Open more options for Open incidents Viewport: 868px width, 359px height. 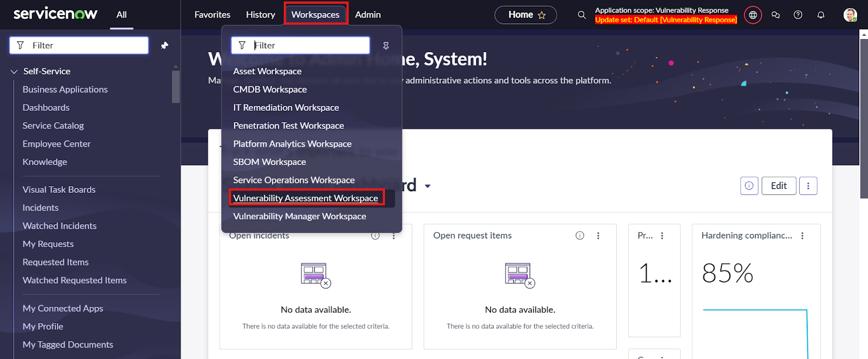pyautogui.click(x=394, y=236)
